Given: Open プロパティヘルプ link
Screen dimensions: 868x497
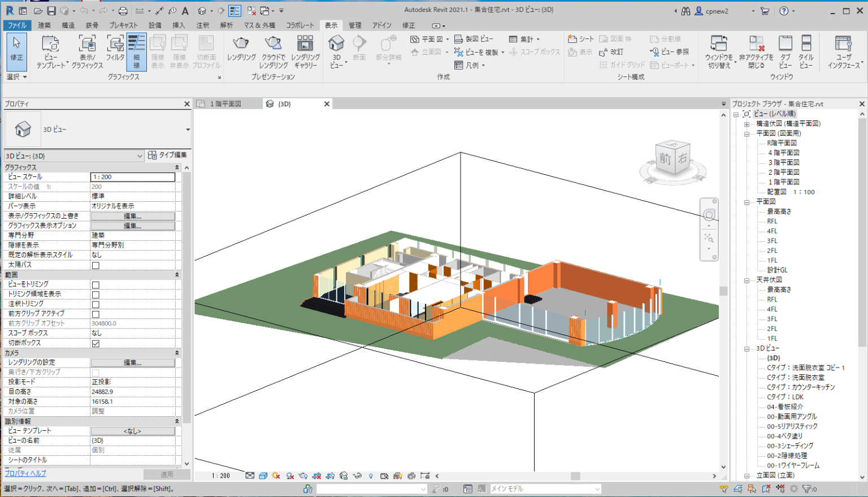Looking at the screenshot, I should (25, 473).
